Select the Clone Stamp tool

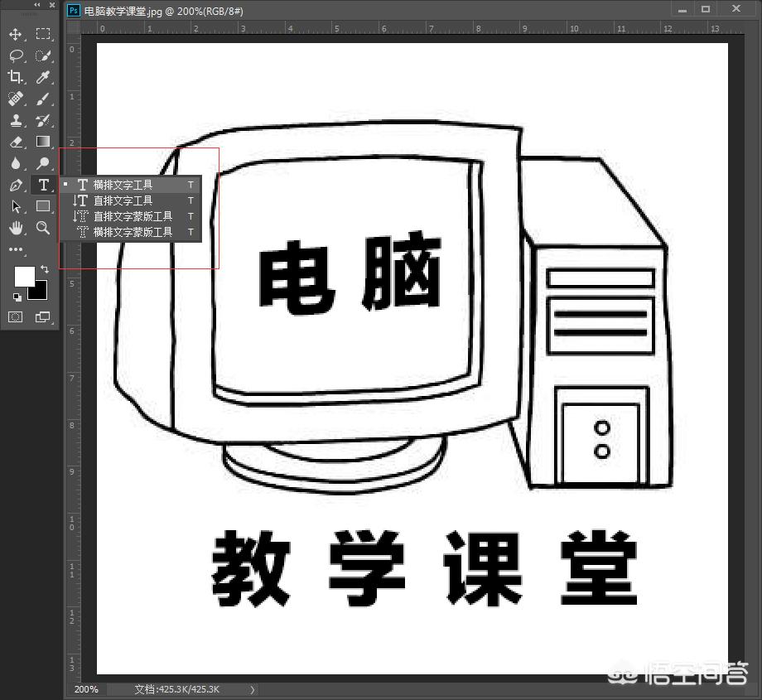click(x=17, y=120)
